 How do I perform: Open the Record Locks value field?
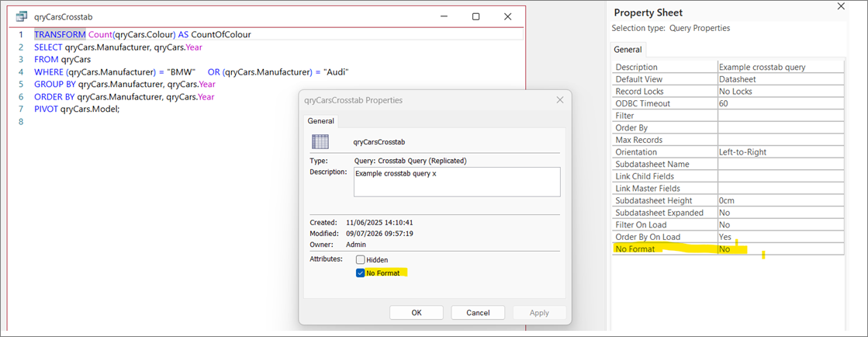(x=780, y=92)
